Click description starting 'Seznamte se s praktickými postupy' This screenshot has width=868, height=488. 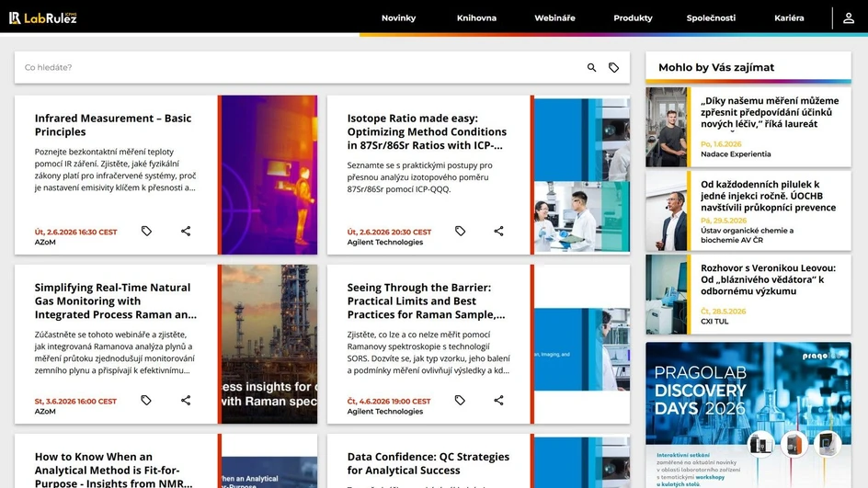[419, 177]
